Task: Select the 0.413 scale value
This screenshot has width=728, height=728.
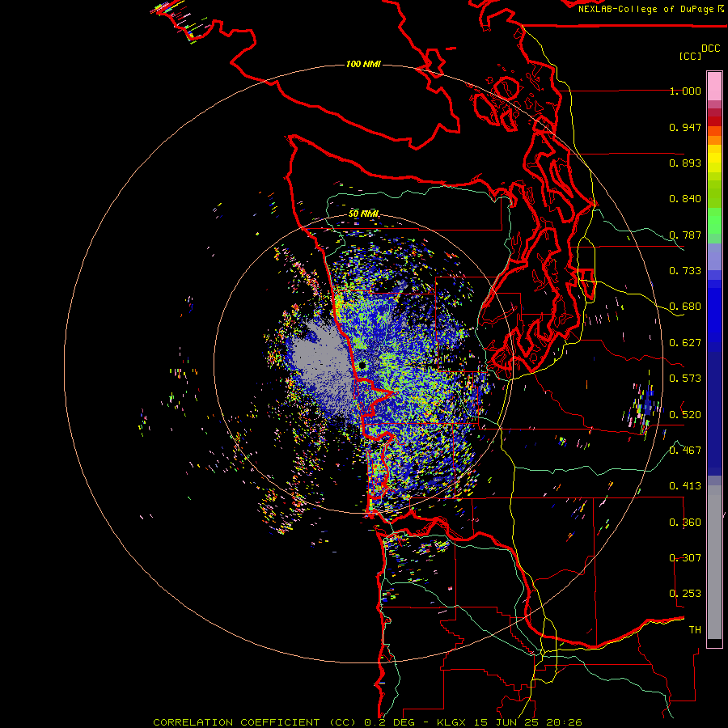Action: click(685, 486)
